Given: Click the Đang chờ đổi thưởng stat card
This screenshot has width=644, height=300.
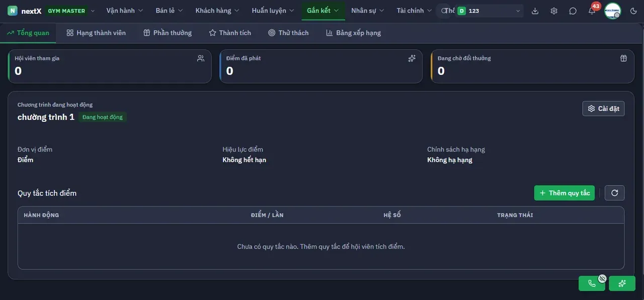Looking at the screenshot, I should pyautogui.click(x=532, y=66).
